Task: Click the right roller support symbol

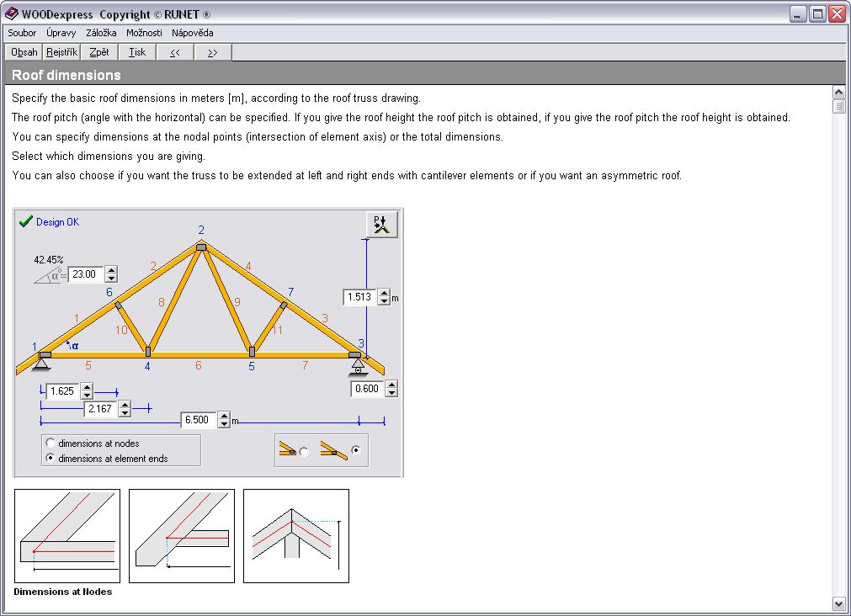Action: coord(358,366)
